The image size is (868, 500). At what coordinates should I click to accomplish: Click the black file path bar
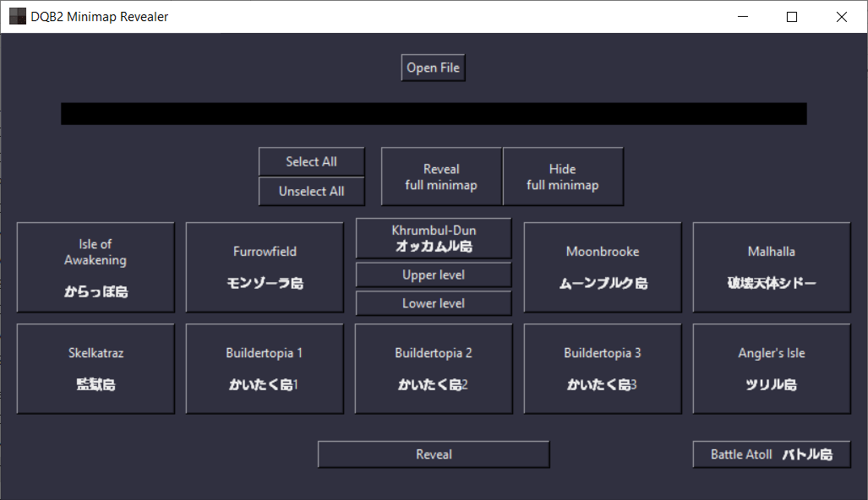pyautogui.click(x=434, y=113)
